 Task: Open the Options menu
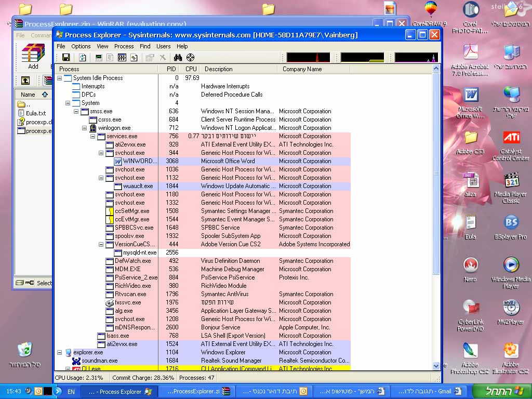[81, 46]
